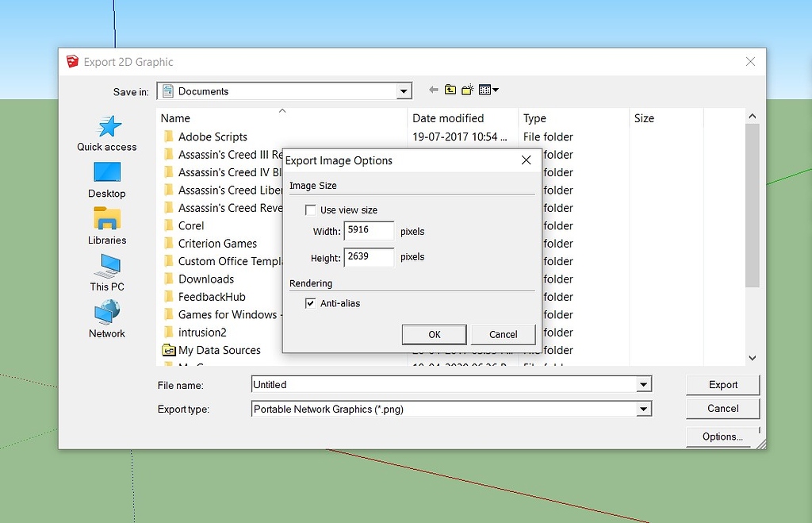The image size is (812, 523).
Task: Click the Options button
Action: click(722, 436)
